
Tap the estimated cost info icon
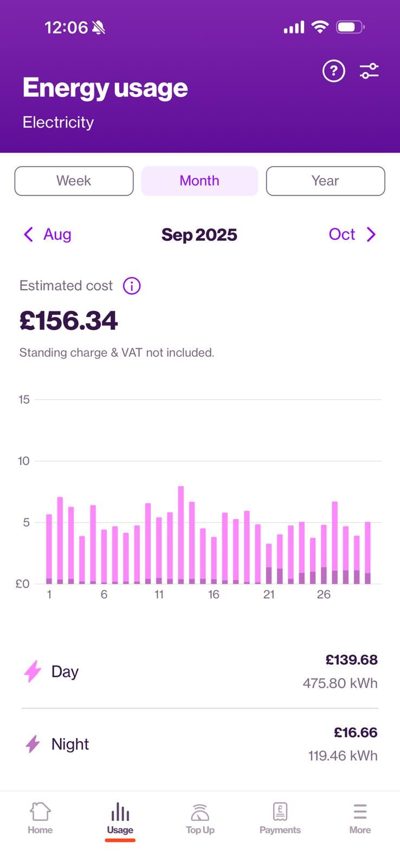[132, 286]
